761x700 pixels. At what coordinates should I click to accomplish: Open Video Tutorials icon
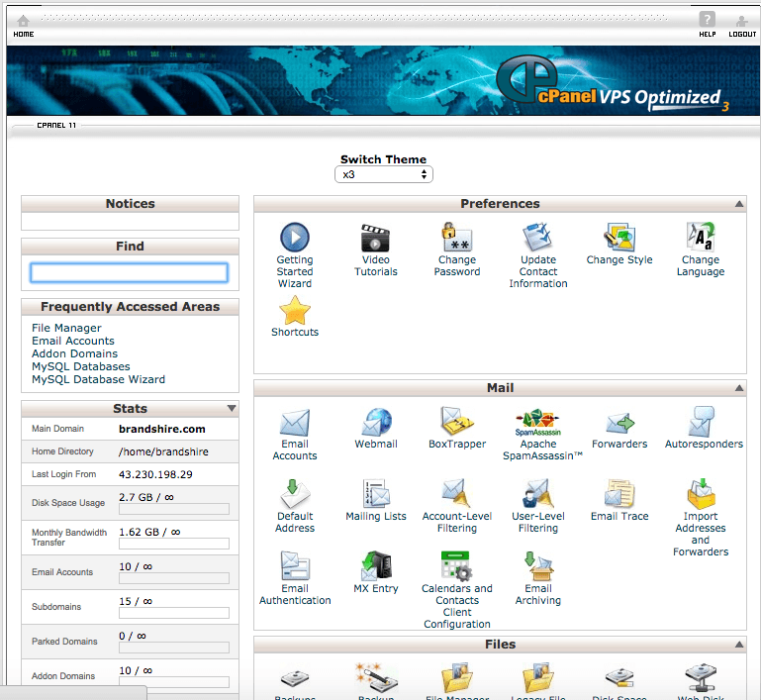pyautogui.click(x=375, y=238)
